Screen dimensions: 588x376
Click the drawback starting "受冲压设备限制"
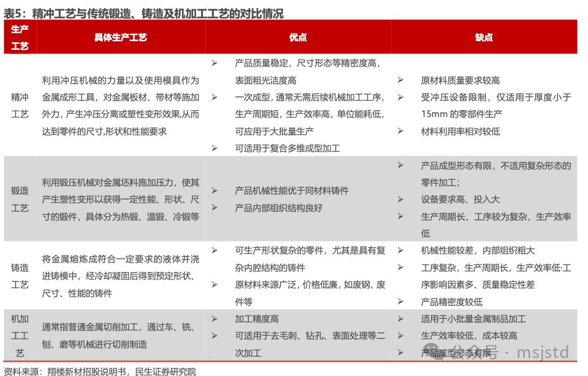click(496, 106)
